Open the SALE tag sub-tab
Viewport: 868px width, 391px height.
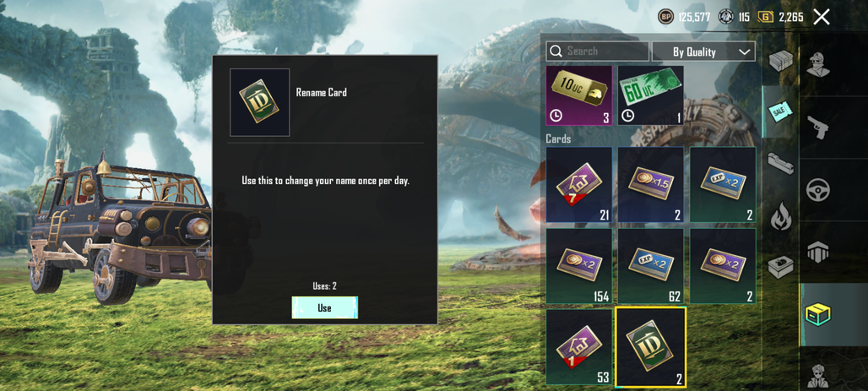780,111
